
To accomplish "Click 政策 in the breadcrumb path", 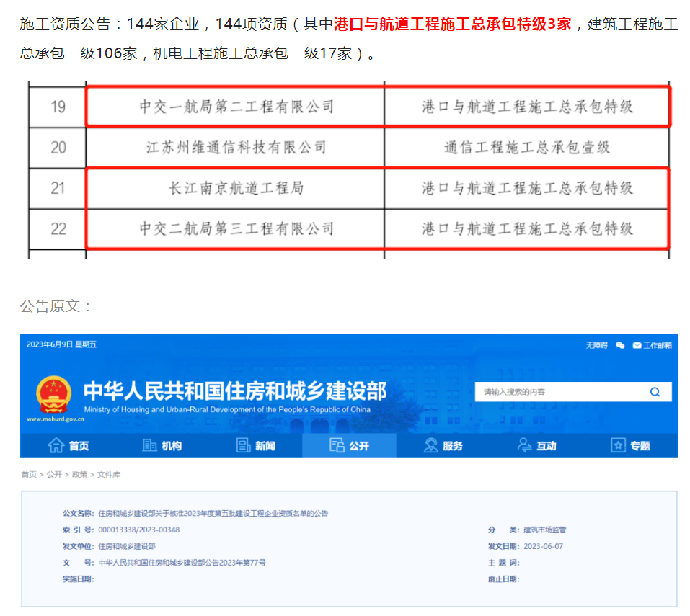I will pos(79,474).
